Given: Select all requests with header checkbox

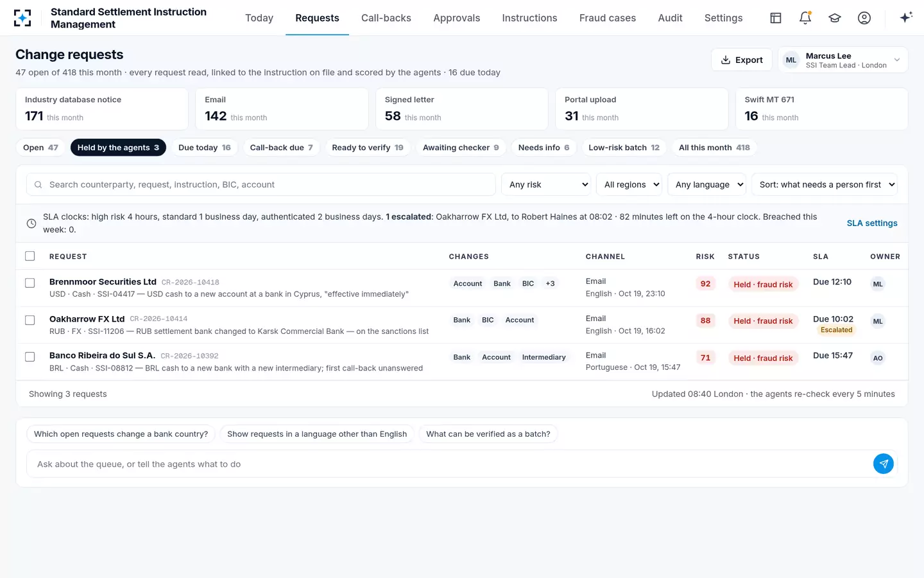Looking at the screenshot, I should point(30,256).
